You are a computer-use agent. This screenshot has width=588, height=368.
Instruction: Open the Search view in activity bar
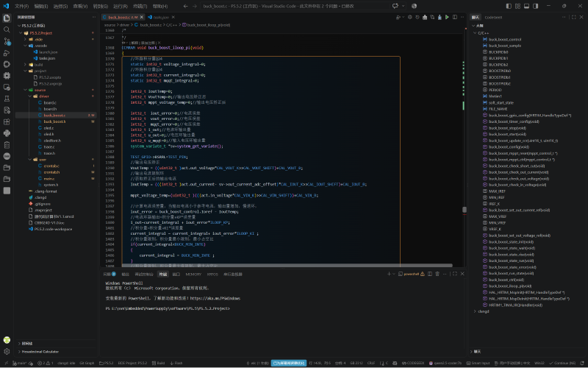pyautogui.click(x=7, y=29)
